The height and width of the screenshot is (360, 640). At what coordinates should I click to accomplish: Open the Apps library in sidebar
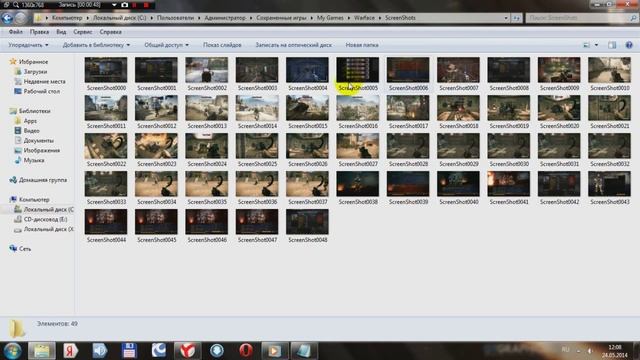click(x=30, y=121)
